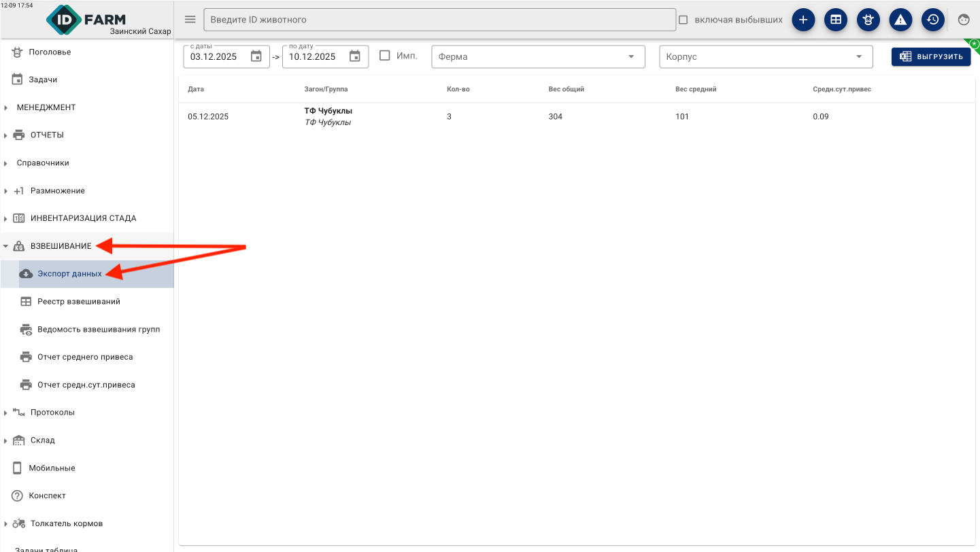Open Реестр взвешиваний from the sidebar
The image size is (980, 552).
[x=87, y=302]
